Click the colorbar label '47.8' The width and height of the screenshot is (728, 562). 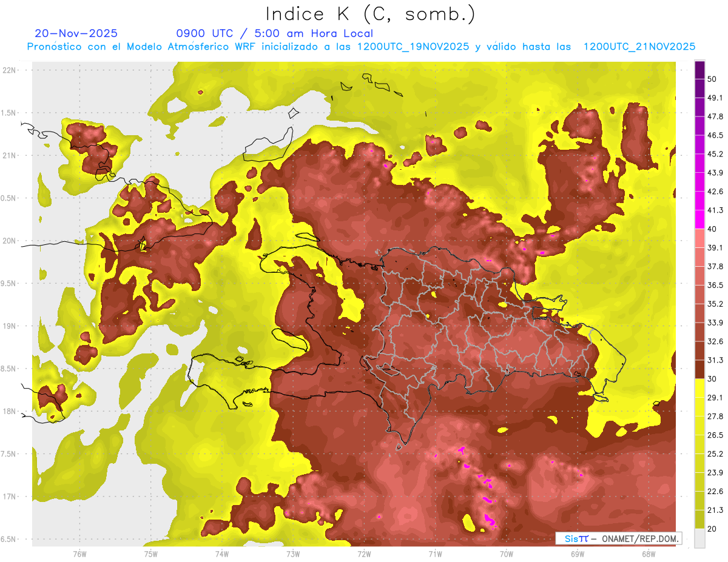[715, 116]
